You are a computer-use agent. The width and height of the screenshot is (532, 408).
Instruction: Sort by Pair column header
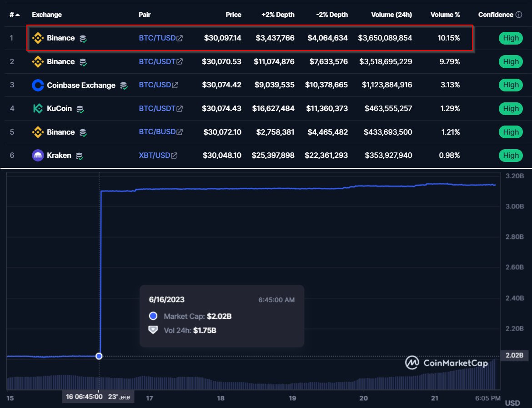pyautogui.click(x=145, y=15)
